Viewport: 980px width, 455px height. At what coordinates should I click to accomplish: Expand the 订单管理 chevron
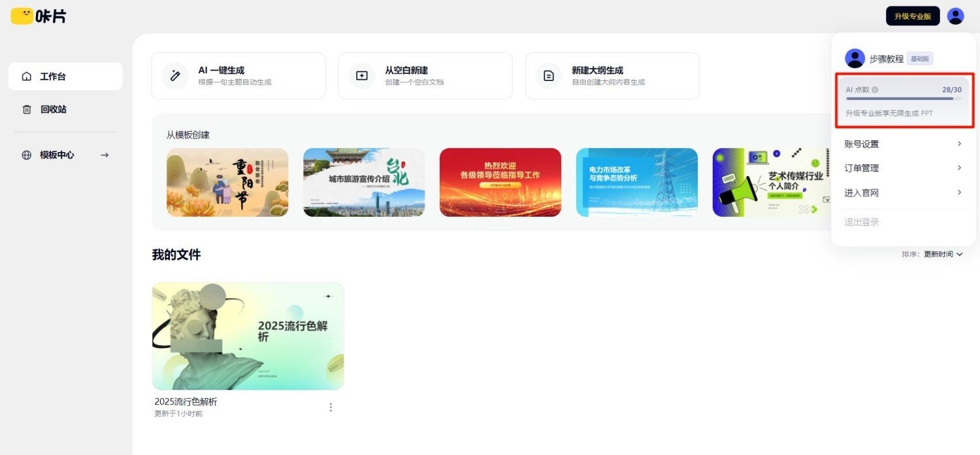click(959, 168)
